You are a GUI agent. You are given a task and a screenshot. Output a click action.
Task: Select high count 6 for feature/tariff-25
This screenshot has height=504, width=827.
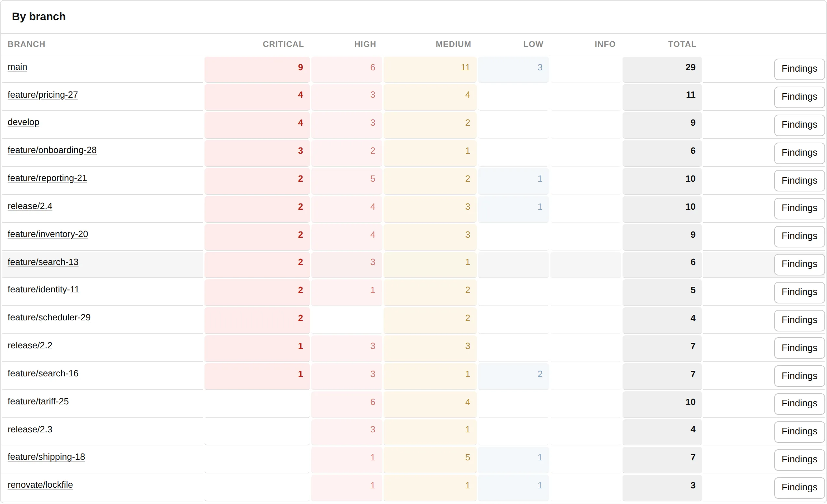(x=346, y=404)
